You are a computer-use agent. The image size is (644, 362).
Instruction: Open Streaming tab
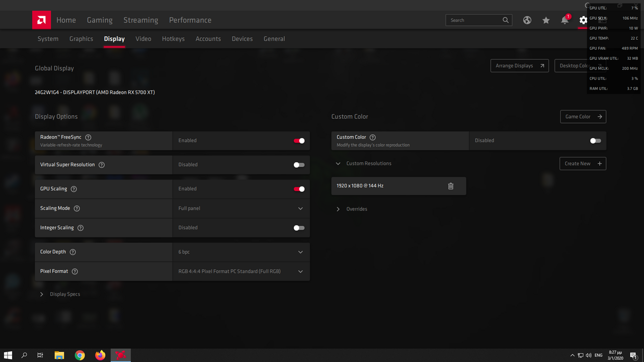(x=141, y=20)
